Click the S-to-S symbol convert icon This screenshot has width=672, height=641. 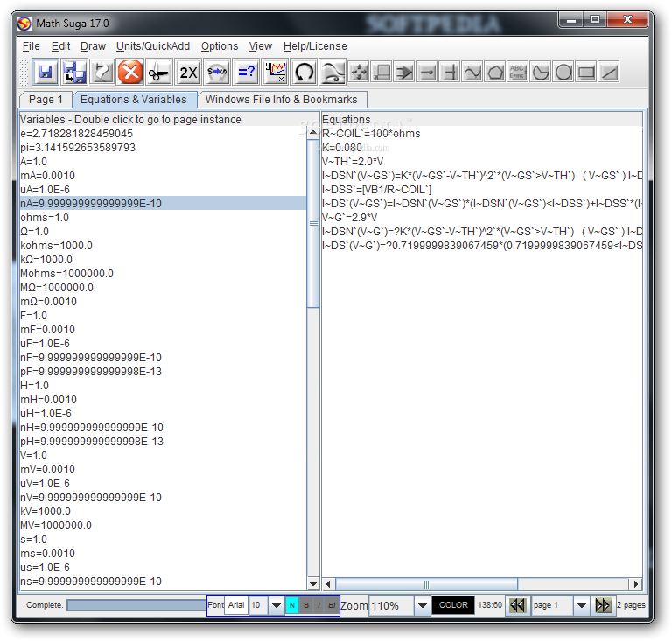217,72
